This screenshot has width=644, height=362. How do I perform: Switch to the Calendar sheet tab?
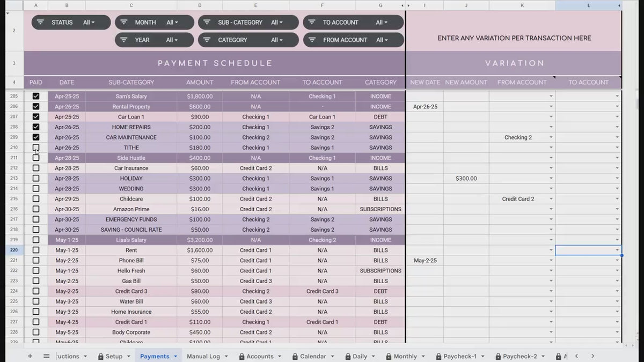click(313, 356)
